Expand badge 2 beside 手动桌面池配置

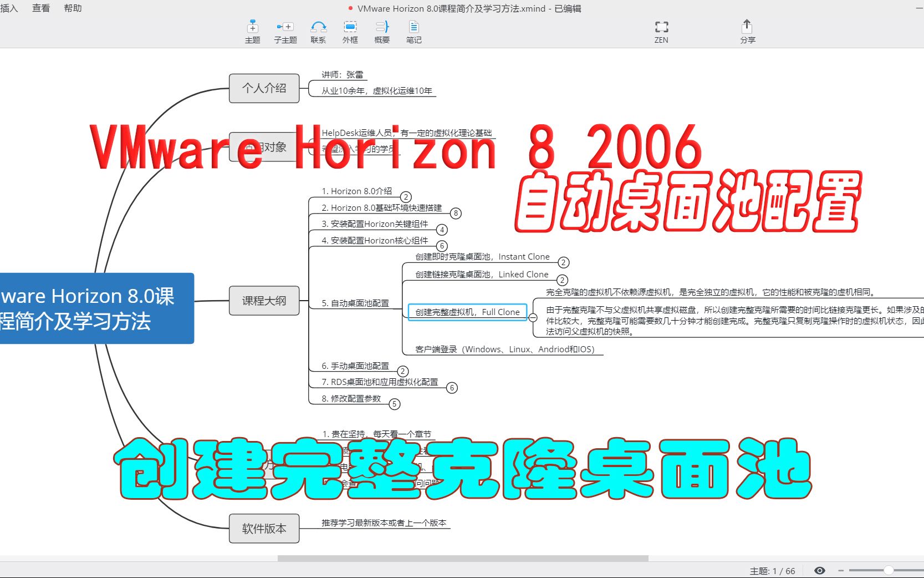[403, 371]
